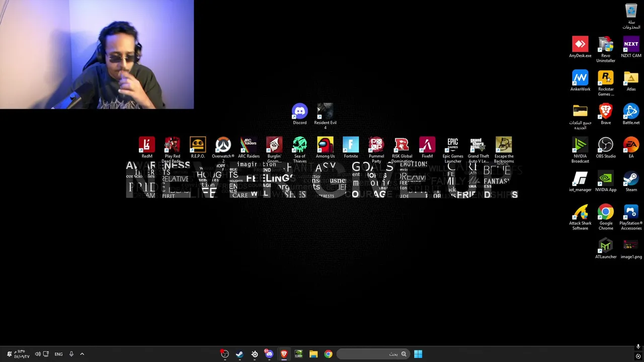644x362 pixels.
Task: Open the Revo Uninstaller desktop shortcut
Action: pyautogui.click(x=606, y=49)
